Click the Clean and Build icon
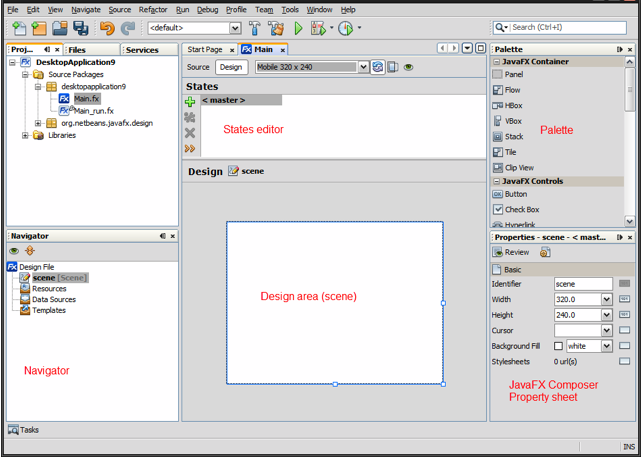Screen dimensions: 642x457 click(276, 28)
